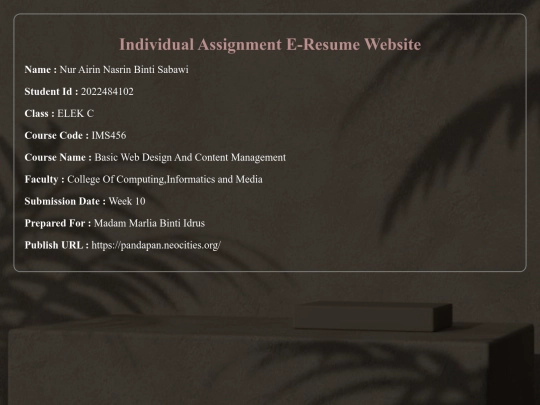The image size is (540, 405).
Task: Select the submission date Week 10
Action: [x=127, y=201]
